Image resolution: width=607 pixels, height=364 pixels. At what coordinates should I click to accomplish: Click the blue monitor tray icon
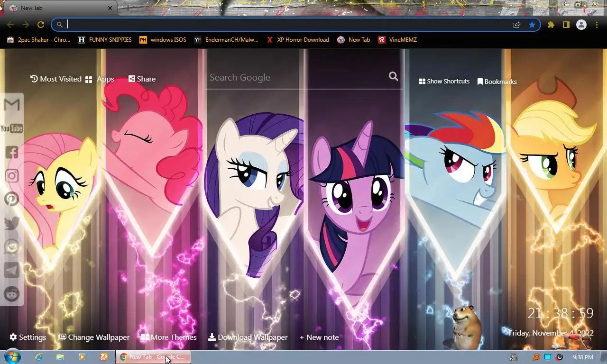548,357
